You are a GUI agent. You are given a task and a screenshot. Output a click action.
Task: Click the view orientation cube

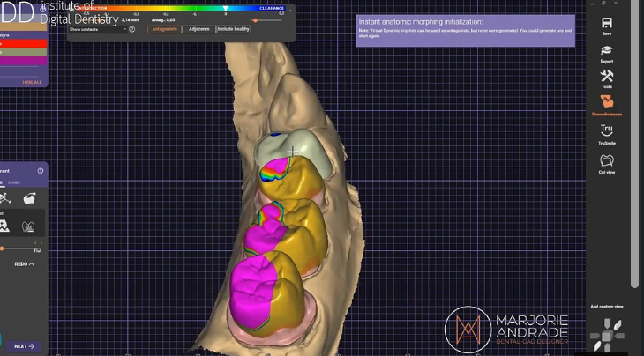pos(607,335)
